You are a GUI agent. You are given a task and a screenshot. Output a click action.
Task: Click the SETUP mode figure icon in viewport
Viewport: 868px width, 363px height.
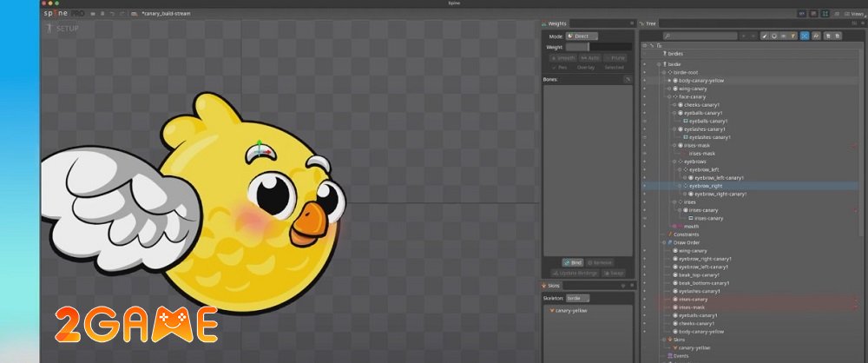click(x=48, y=29)
